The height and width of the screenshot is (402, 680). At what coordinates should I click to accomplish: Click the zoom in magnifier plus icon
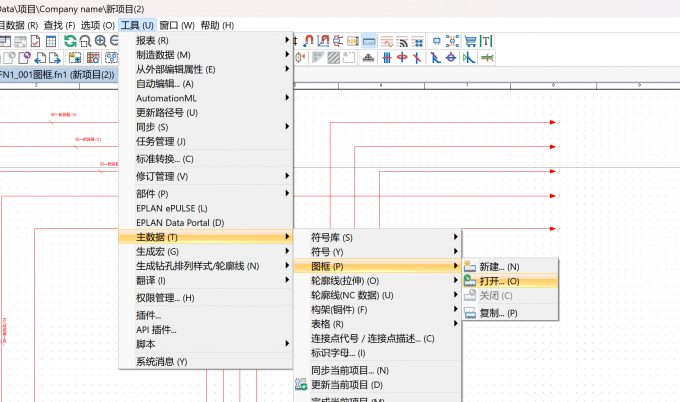[x=100, y=41]
